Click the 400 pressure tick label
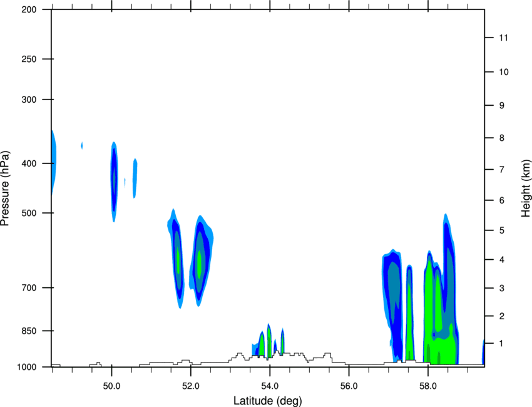 (x=29, y=163)
